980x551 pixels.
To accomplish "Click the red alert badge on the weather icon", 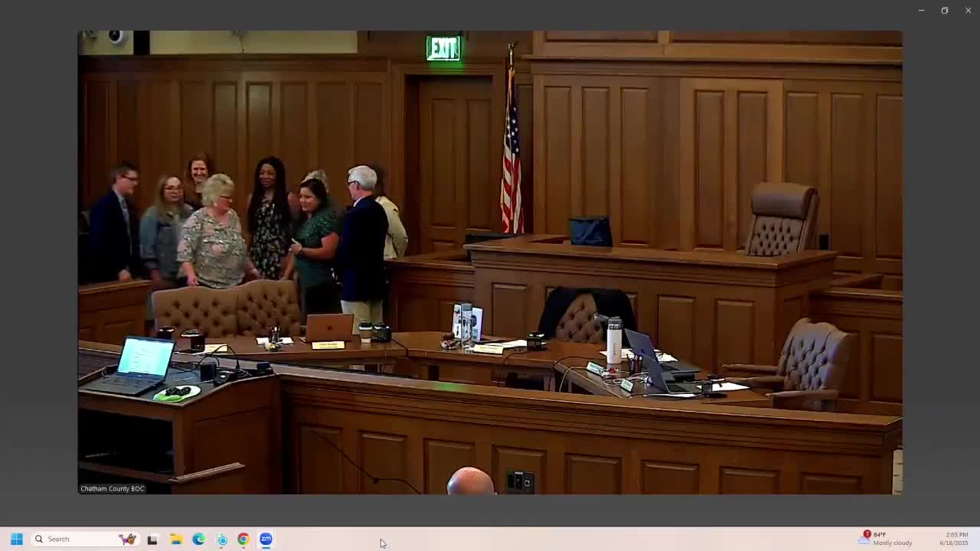I will [867, 533].
